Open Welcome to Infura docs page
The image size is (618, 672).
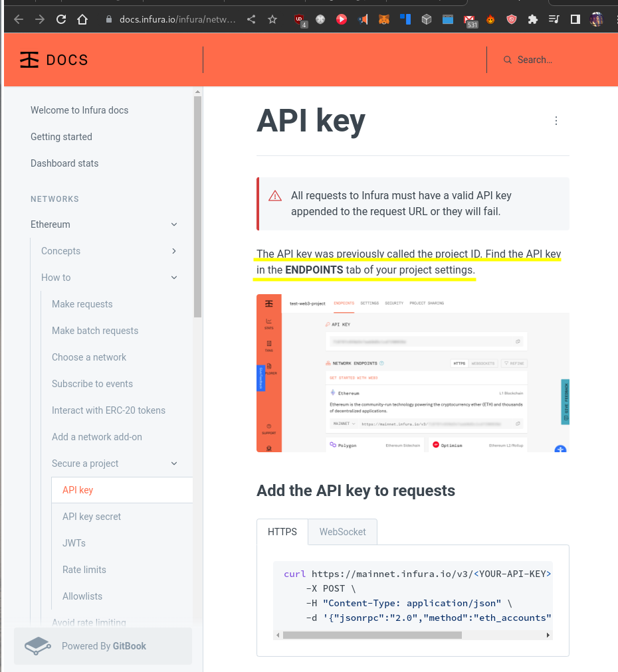tap(79, 110)
